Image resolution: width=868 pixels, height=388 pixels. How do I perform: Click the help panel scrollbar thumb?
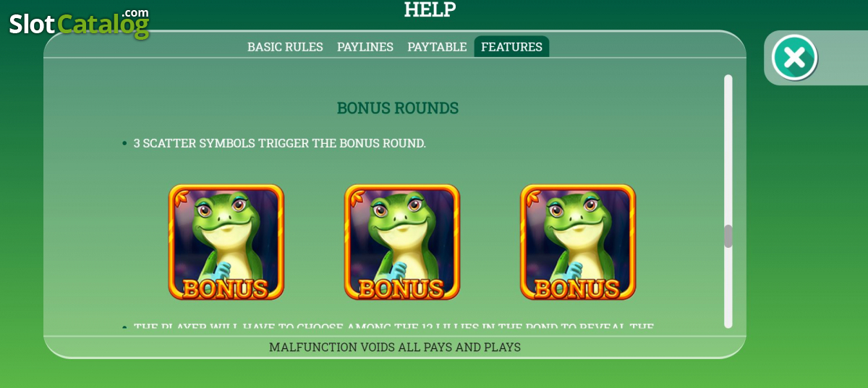click(728, 236)
